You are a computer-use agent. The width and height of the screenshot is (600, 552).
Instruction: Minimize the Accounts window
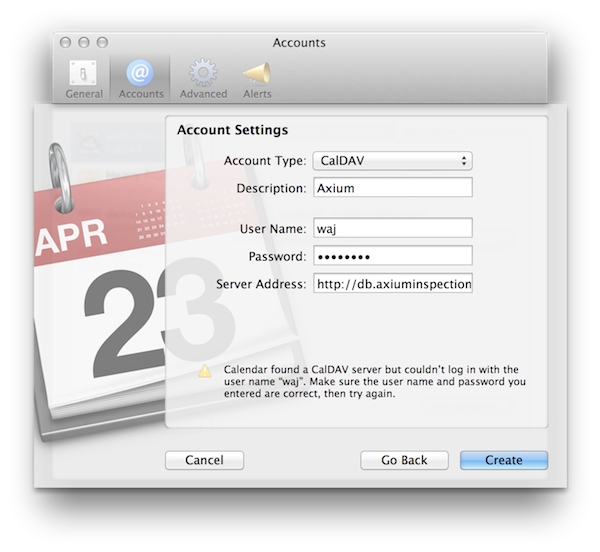tap(84, 42)
